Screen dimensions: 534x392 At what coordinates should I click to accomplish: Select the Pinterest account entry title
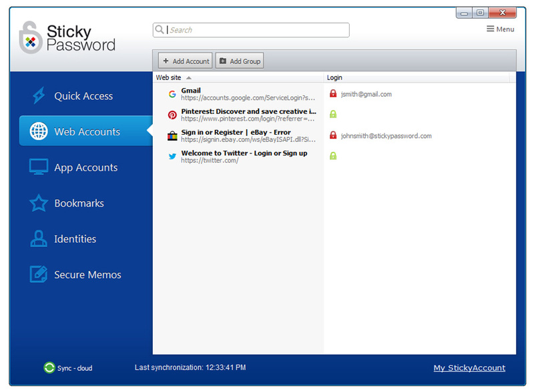point(248,111)
